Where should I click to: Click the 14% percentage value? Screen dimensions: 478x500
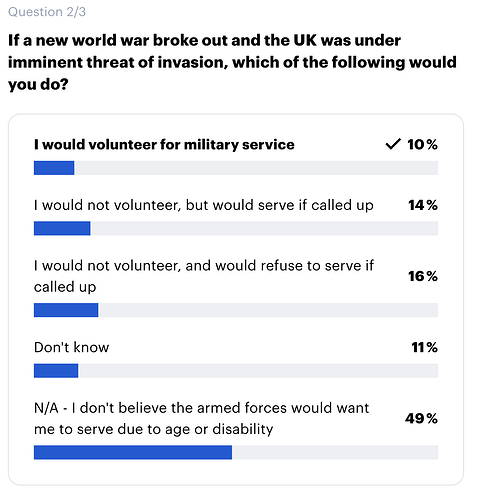tap(423, 205)
